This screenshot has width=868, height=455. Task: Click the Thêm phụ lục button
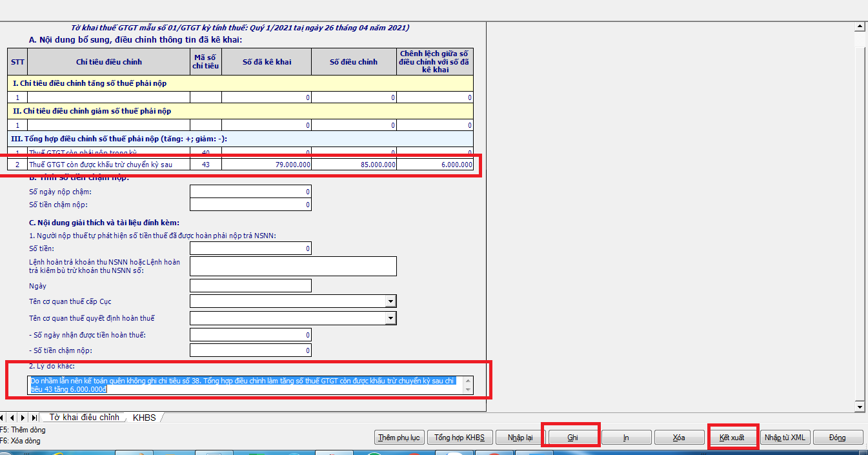[399, 438]
